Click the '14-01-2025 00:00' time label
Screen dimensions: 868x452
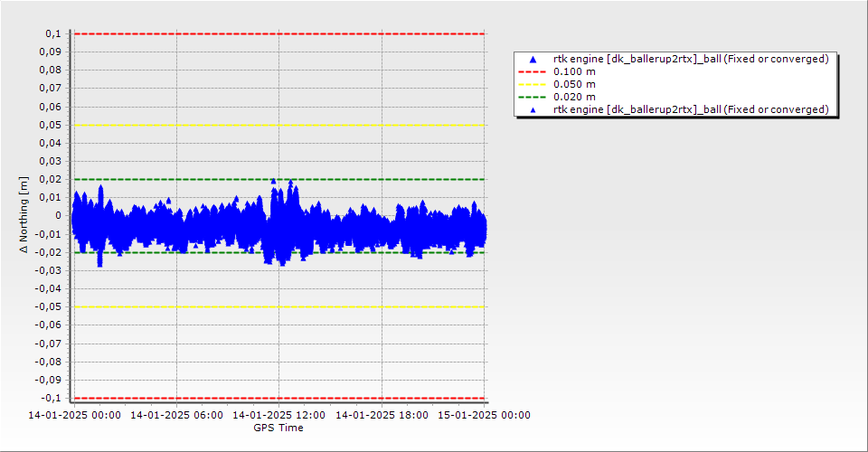coord(74,415)
